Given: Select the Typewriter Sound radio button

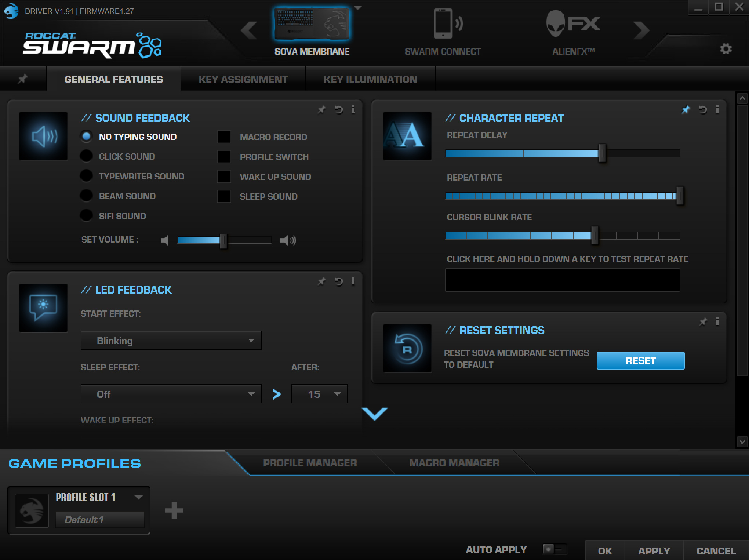Looking at the screenshot, I should tap(86, 176).
